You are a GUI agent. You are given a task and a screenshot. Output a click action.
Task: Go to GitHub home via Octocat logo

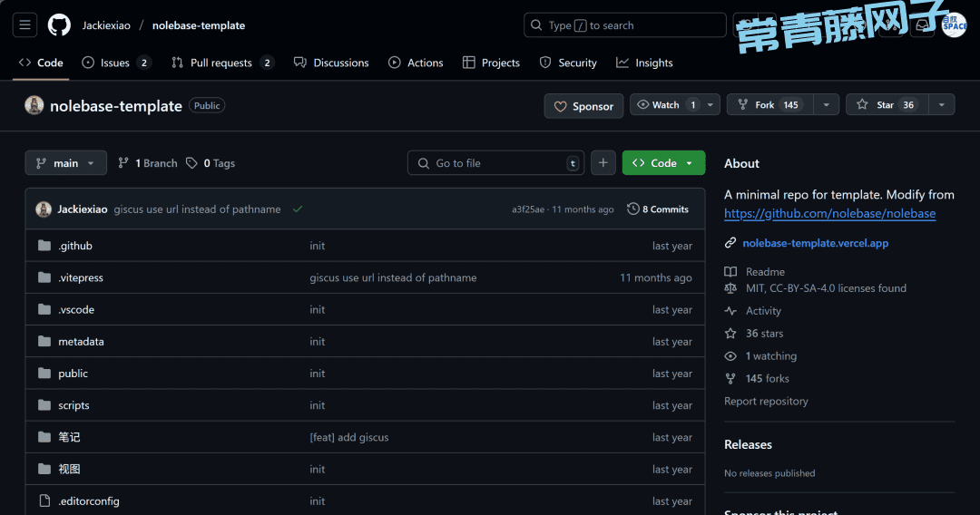(59, 25)
